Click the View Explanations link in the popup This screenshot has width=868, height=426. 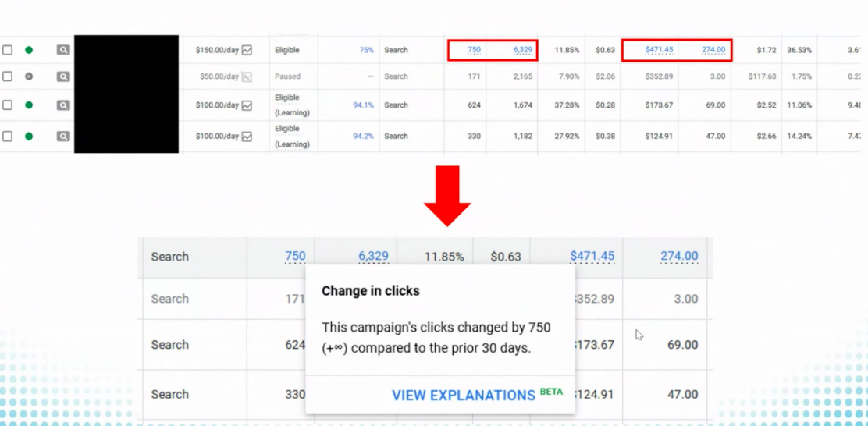[x=464, y=396]
